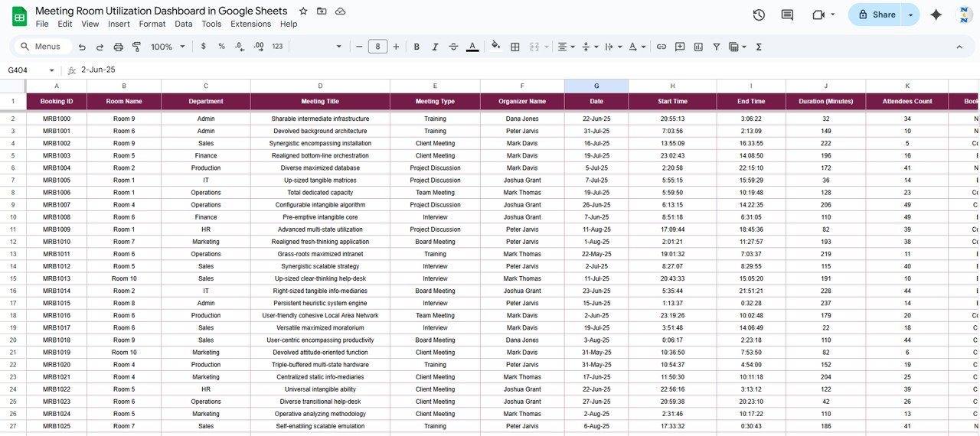Click the Share button
980x436 pixels.
(876, 15)
